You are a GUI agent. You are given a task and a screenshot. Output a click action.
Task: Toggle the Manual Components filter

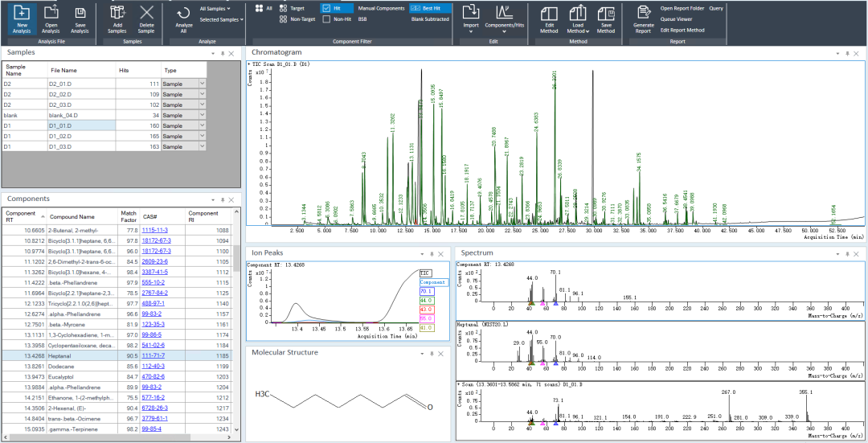(x=381, y=8)
